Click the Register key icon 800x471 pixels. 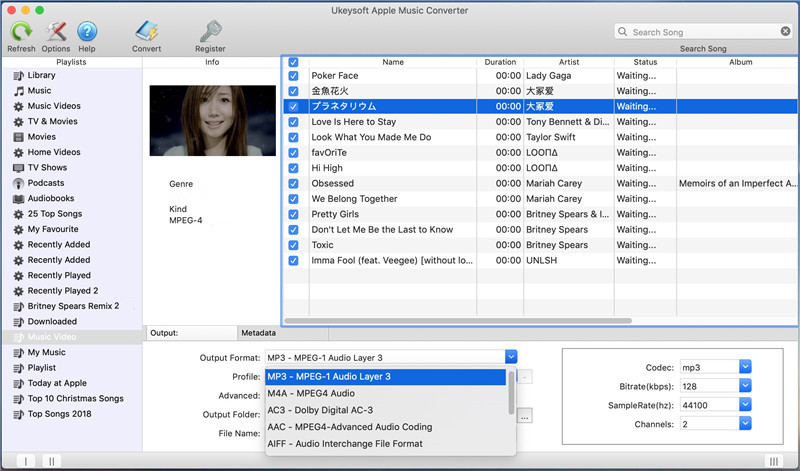tap(210, 32)
